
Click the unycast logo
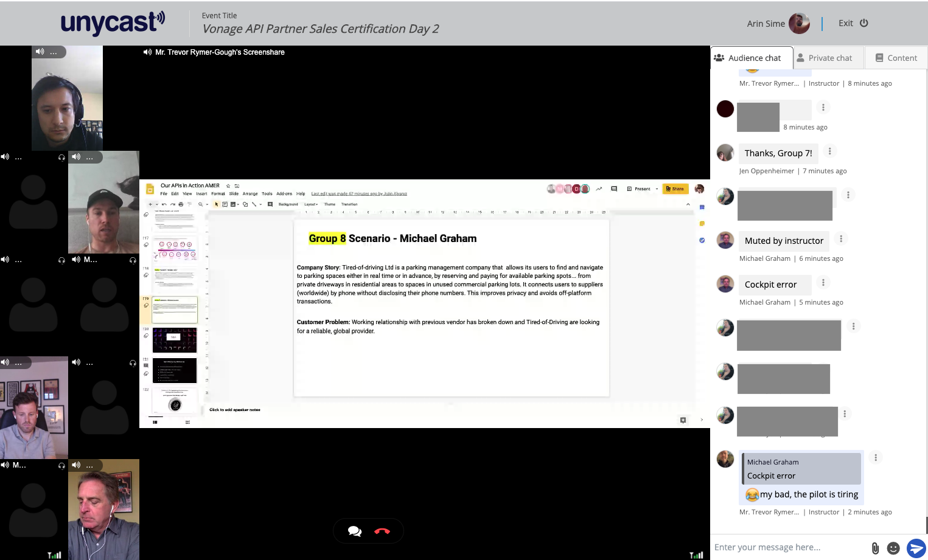point(113,23)
